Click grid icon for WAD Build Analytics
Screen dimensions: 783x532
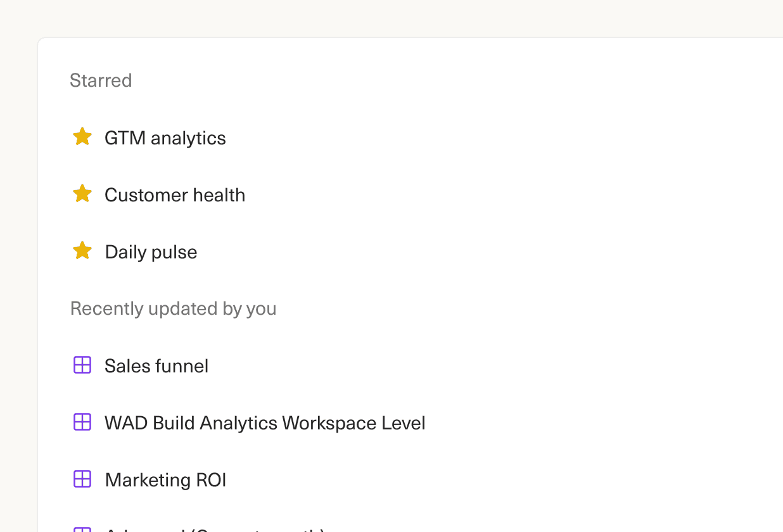tap(82, 422)
